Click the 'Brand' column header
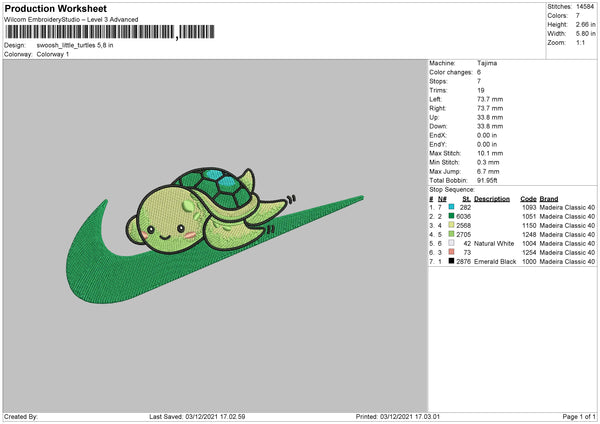The height and width of the screenshot is (424, 600). pos(549,199)
